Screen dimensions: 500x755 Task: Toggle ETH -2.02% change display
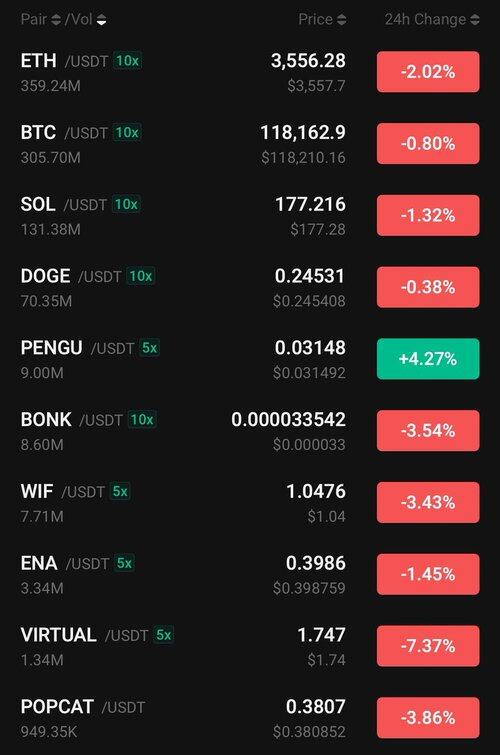click(428, 72)
